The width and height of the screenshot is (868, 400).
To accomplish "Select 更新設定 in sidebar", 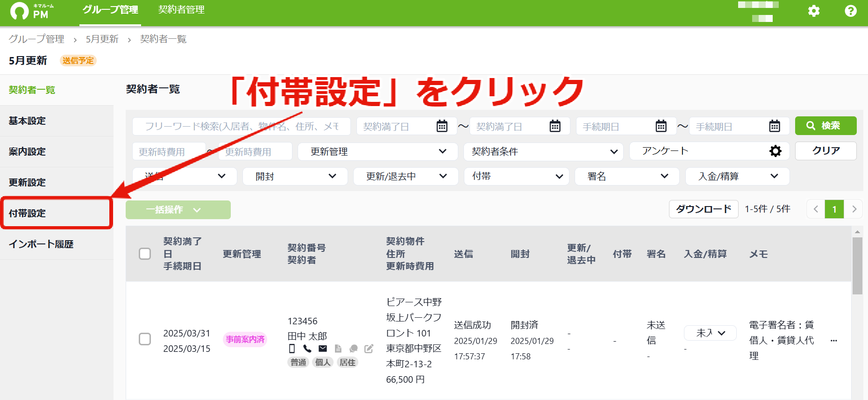I will [x=57, y=182].
